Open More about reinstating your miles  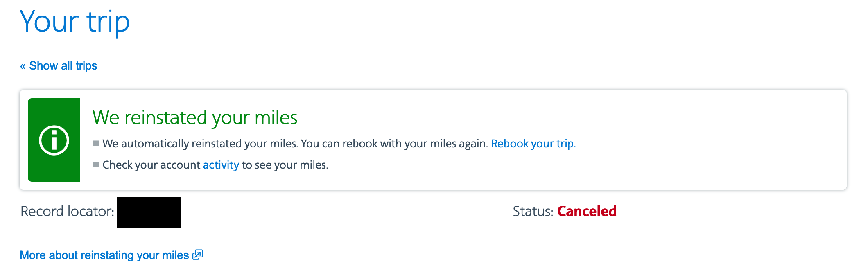(x=104, y=255)
